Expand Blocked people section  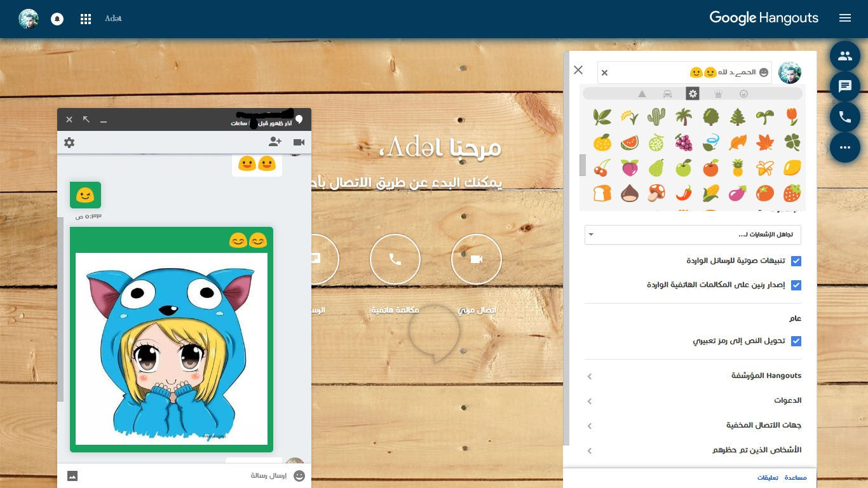point(693,450)
